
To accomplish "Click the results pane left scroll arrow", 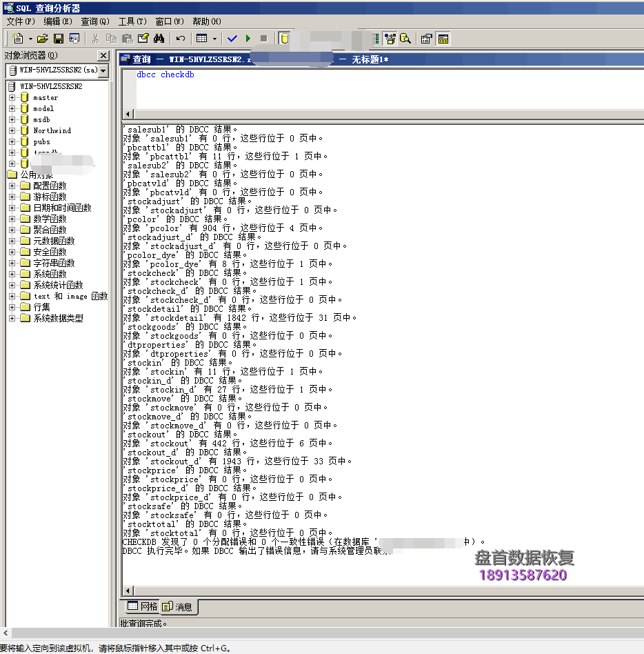I will click(128, 591).
